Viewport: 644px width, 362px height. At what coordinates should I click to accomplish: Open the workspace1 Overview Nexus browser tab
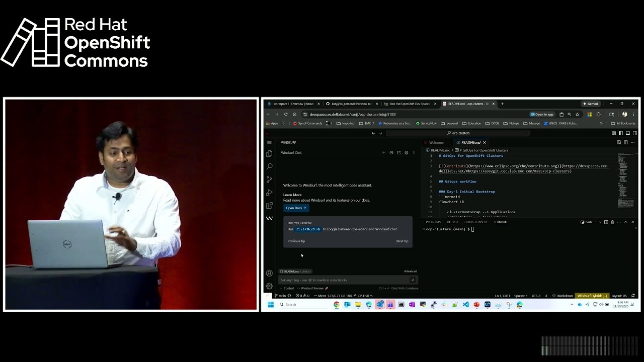click(x=294, y=104)
